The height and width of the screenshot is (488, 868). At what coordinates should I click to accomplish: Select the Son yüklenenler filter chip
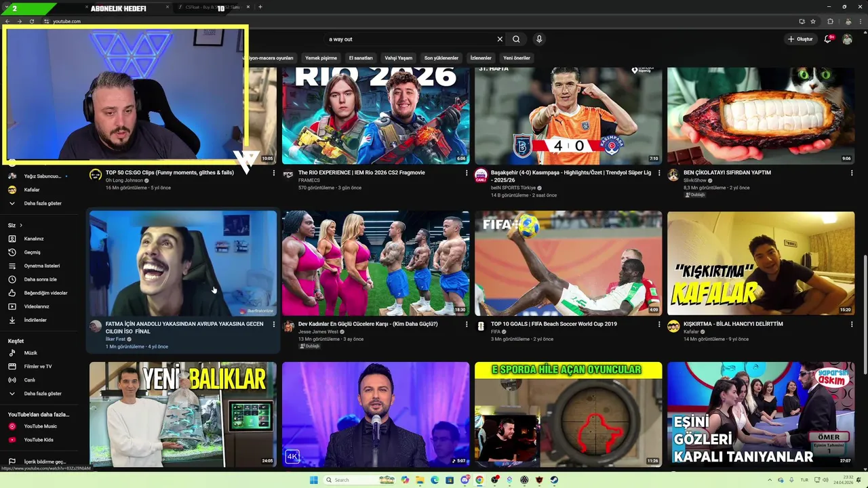click(441, 58)
